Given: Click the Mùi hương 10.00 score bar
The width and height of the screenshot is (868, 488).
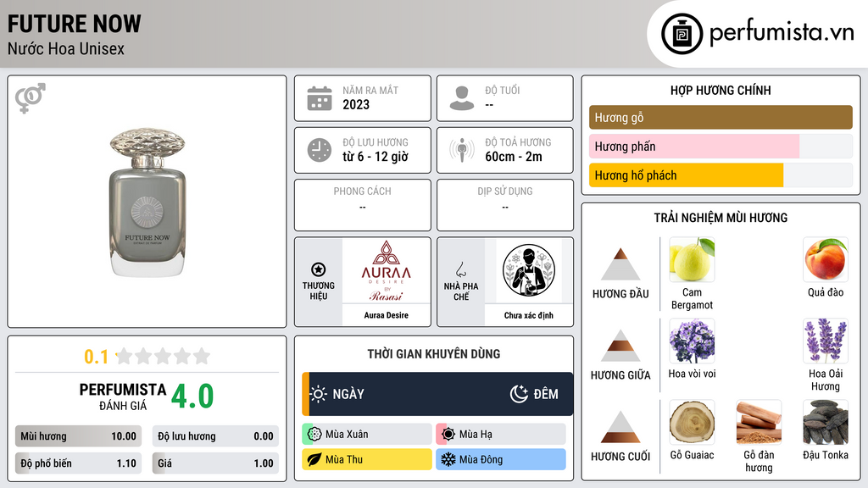Looking at the screenshot, I should click(78, 436).
